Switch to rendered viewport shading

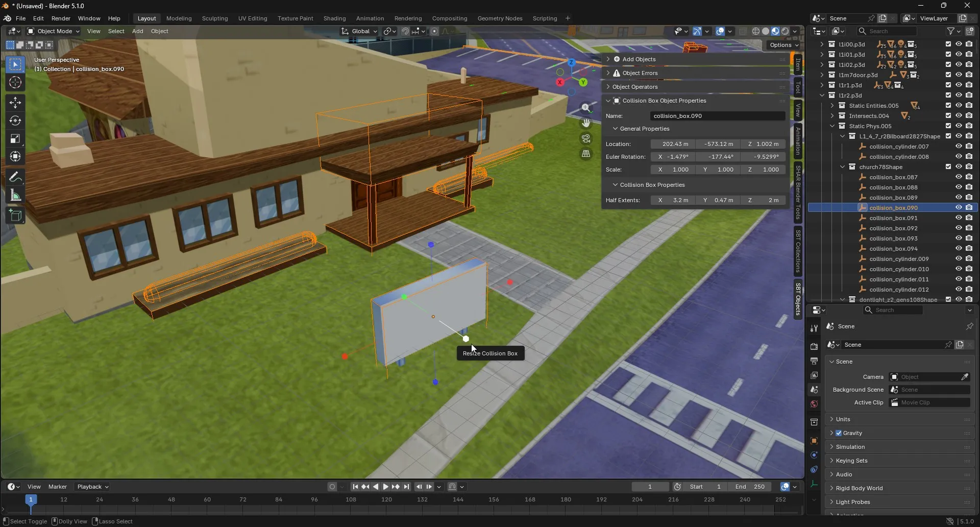click(x=785, y=31)
